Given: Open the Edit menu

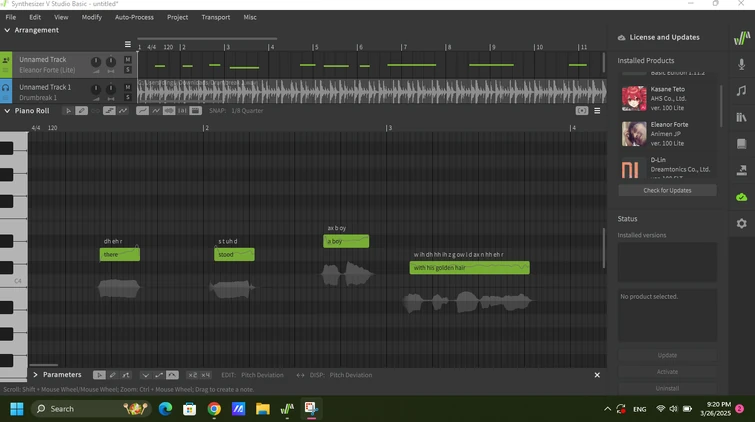Looking at the screenshot, I should (x=35, y=17).
